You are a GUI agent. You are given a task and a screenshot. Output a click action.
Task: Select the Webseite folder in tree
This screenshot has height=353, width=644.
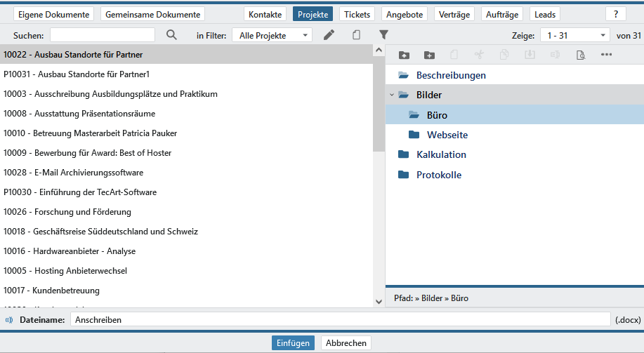pos(447,135)
